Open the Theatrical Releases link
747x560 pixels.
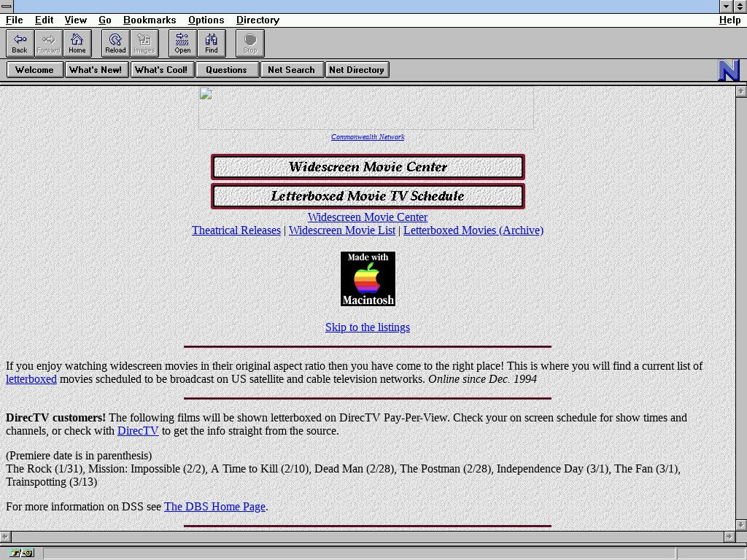click(236, 230)
